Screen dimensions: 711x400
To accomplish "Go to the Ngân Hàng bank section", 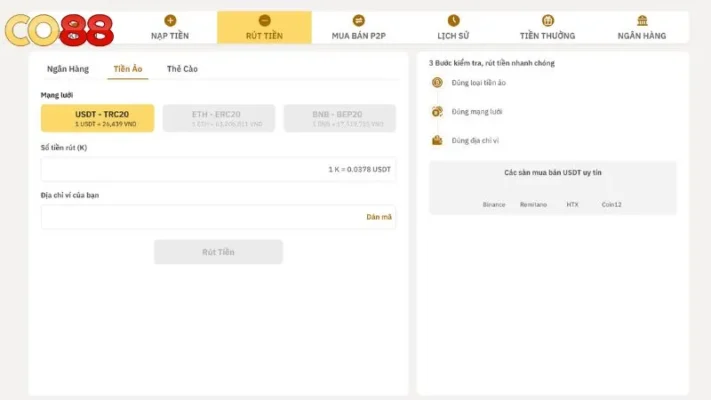I will tap(641, 27).
